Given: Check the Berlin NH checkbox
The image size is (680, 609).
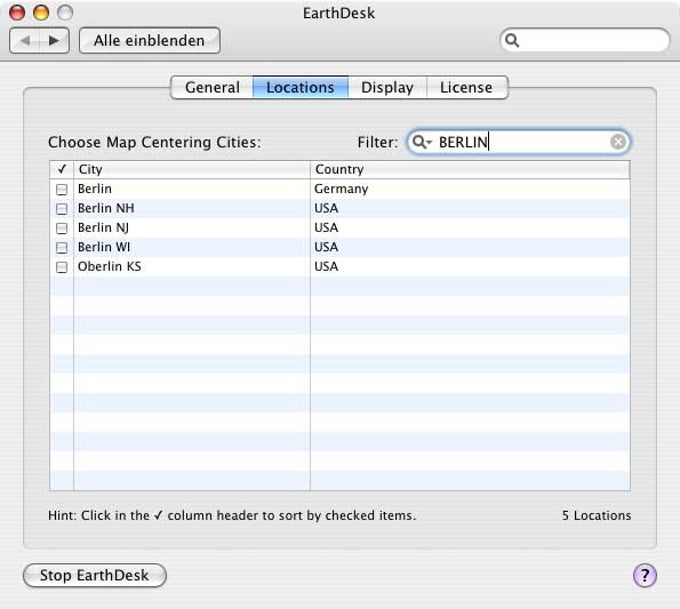Looking at the screenshot, I should point(62,209).
